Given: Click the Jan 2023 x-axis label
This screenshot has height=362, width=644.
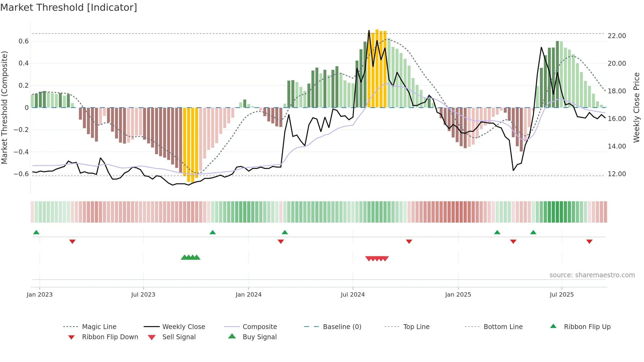Looking at the screenshot, I should [x=40, y=294].
